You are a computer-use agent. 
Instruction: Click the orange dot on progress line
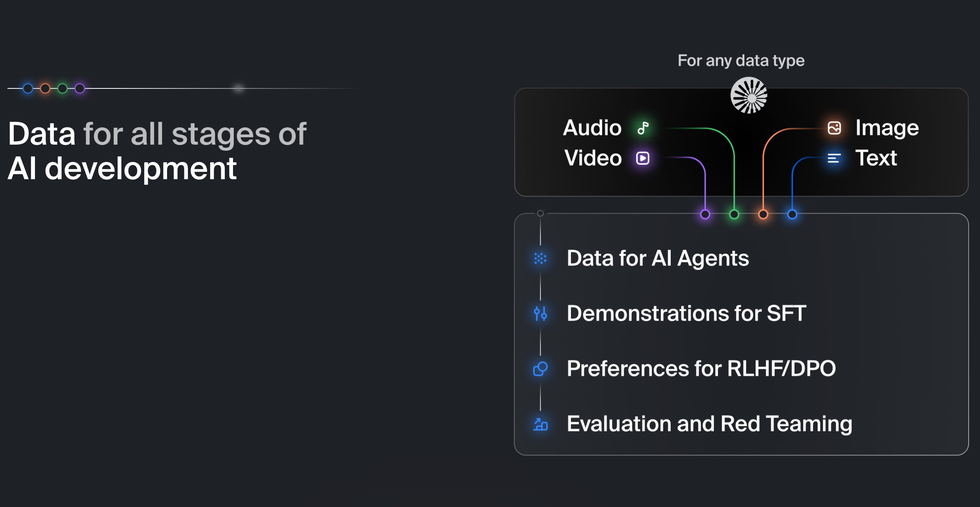click(x=45, y=88)
